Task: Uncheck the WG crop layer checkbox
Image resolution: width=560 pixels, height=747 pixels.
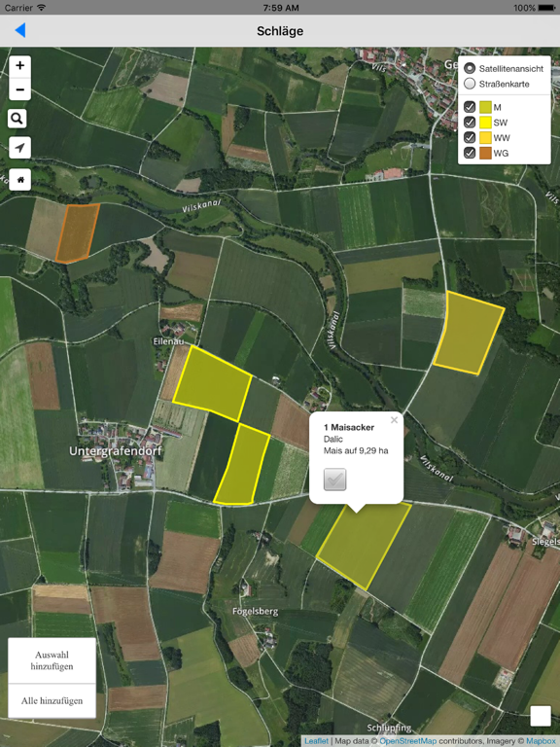Action: point(470,153)
